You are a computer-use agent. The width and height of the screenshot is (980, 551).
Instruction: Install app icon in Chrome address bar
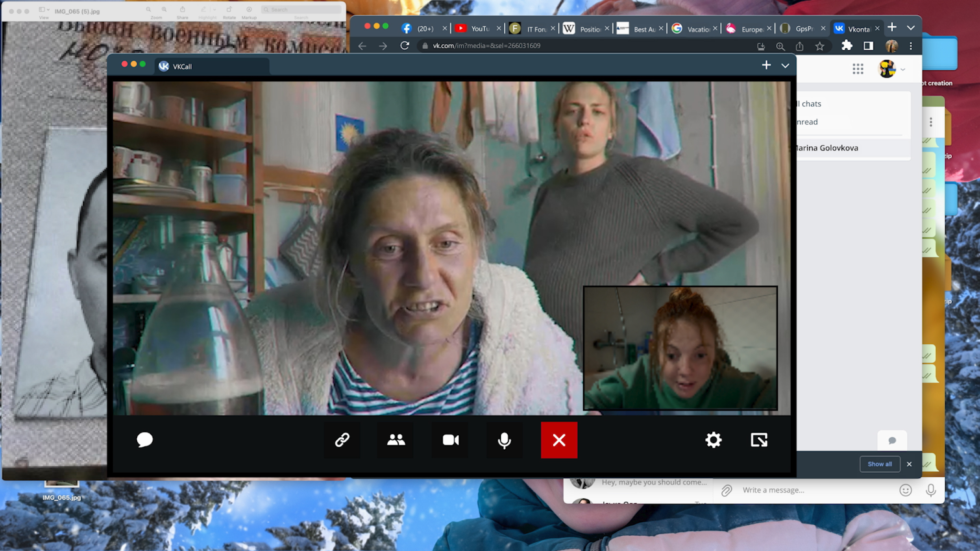(x=761, y=46)
